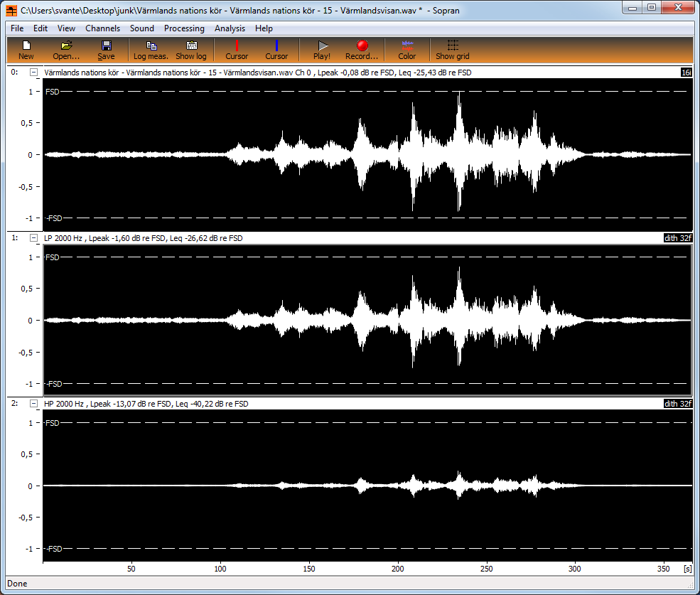This screenshot has width=700, height=595.
Task: Click the 200 mark on the time axis
Action: tap(398, 569)
